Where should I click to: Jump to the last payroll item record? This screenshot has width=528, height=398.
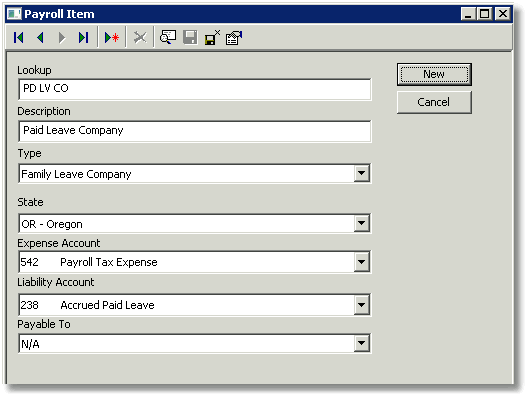84,37
